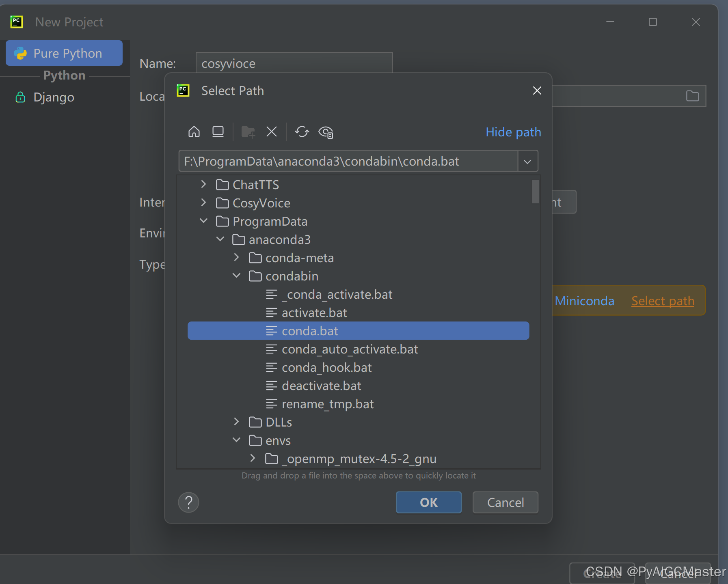
Task: Cancel the Select Path dialog
Action: pos(505,502)
